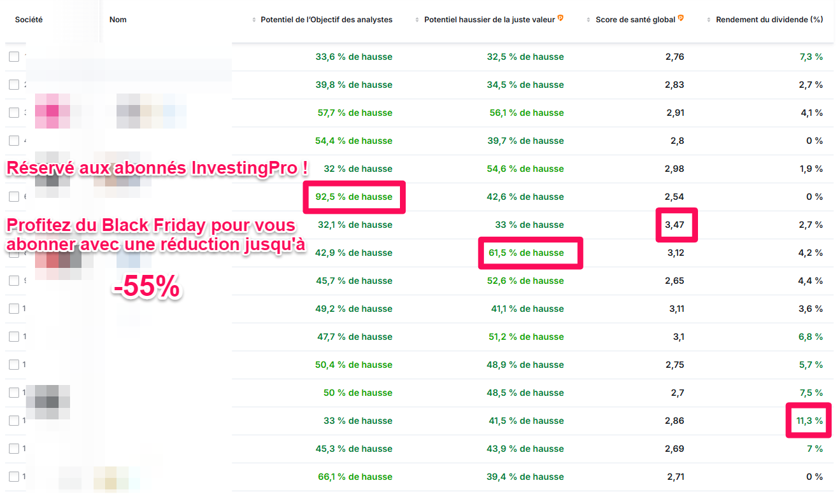Click the 3,47 health score value
Image resolution: width=840 pixels, height=504 pixels.
click(x=674, y=225)
